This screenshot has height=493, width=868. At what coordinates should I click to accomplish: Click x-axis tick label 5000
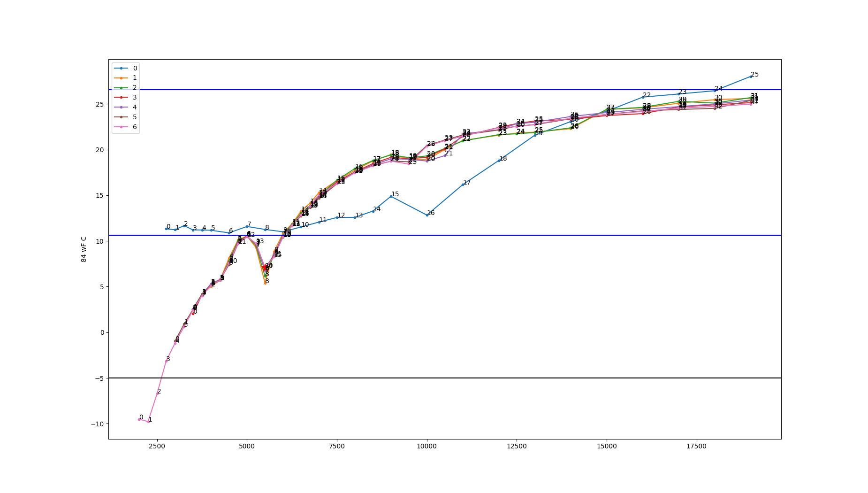[247, 446]
